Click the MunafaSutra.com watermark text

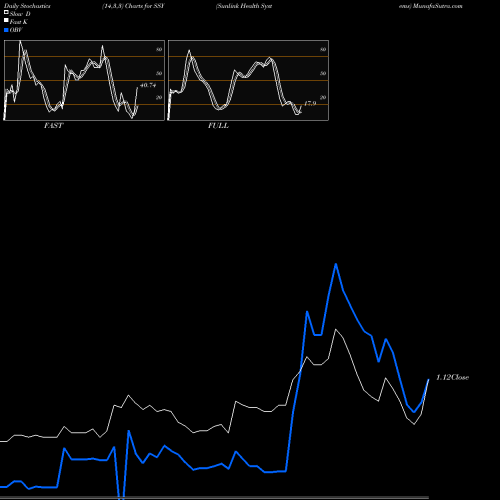[437, 6]
